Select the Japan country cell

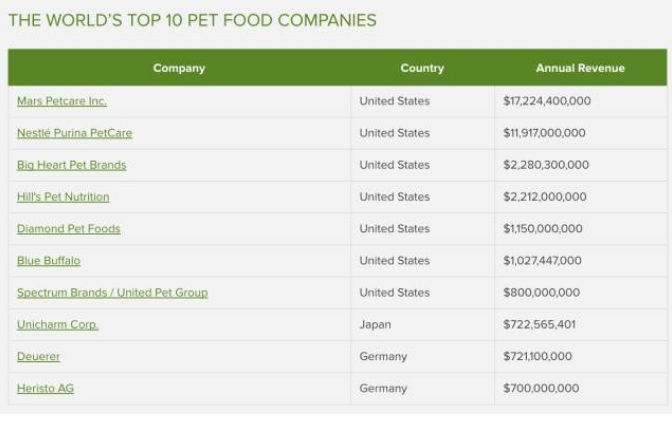point(376,325)
